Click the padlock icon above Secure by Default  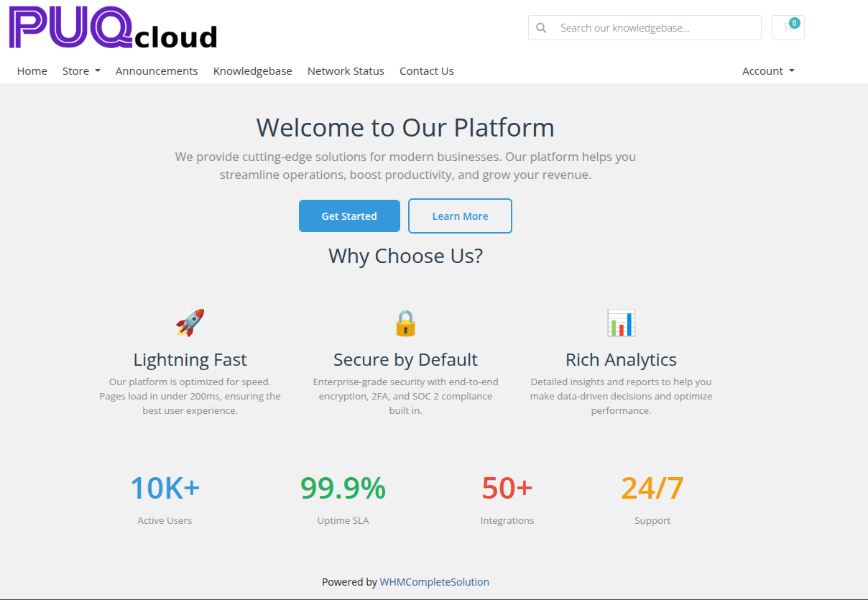coord(405,323)
